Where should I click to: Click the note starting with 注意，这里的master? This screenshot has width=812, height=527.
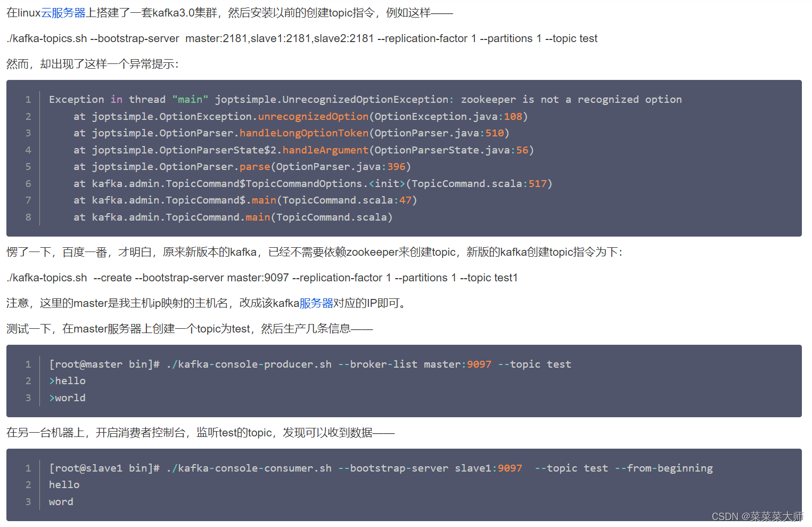coord(208,303)
